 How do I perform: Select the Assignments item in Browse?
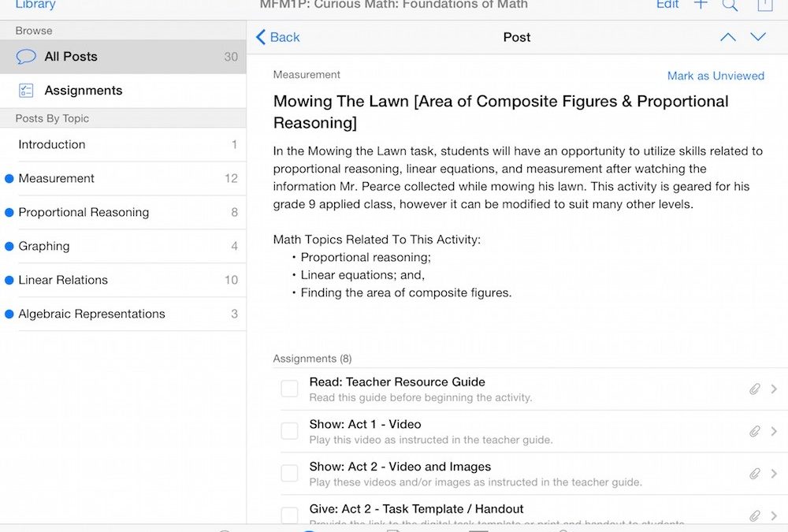(84, 91)
